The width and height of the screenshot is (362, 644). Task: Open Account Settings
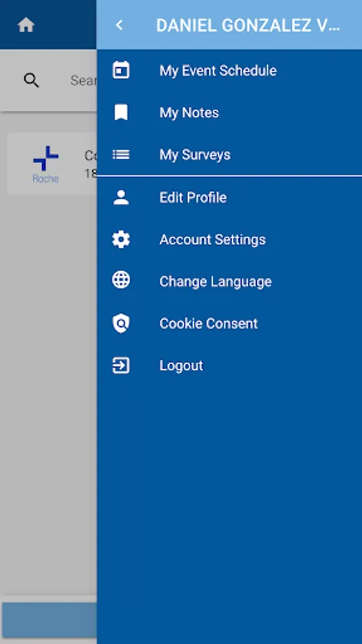tap(230, 240)
